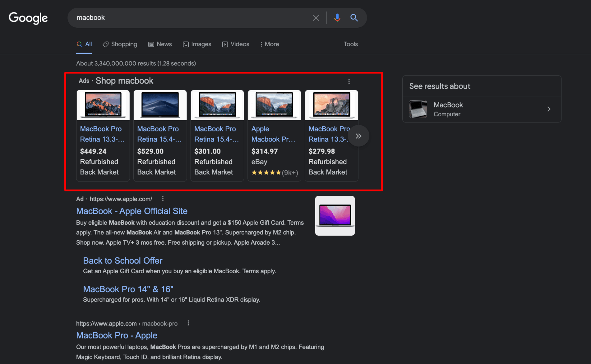Open MacBook Pro Retina 15.4 link priced $301.00
Viewport: 591px width, 364px height.
click(216, 134)
